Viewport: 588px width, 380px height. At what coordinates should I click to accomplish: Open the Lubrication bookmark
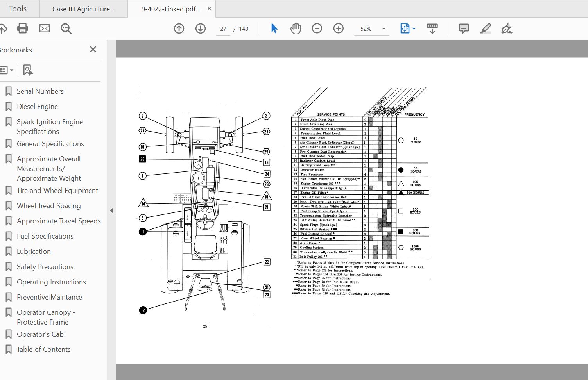coord(34,252)
